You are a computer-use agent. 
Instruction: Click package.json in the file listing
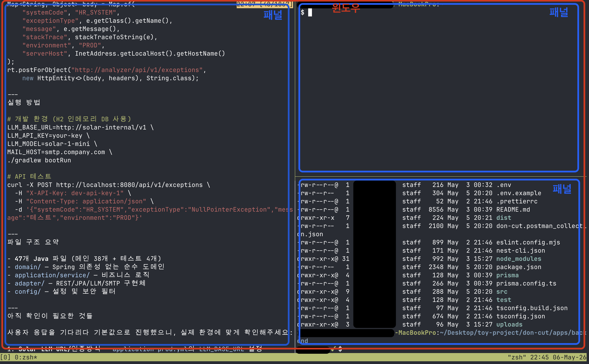(519, 267)
